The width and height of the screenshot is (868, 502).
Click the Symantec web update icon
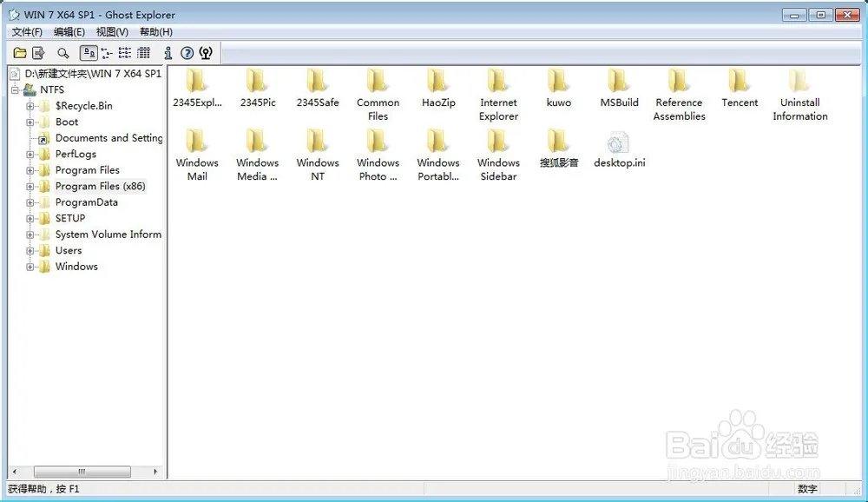click(x=206, y=53)
